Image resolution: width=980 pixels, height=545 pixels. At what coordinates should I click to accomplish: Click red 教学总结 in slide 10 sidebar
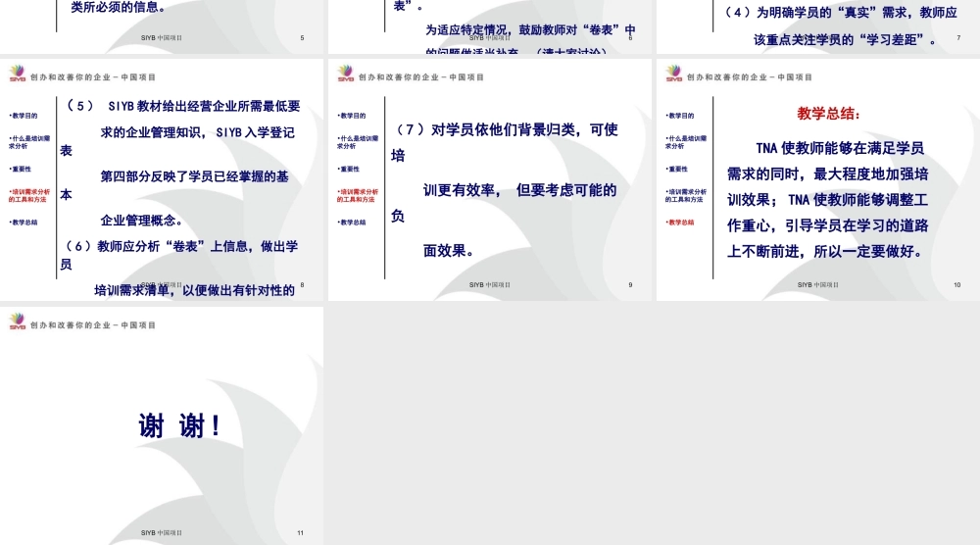click(x=680, y=222)
